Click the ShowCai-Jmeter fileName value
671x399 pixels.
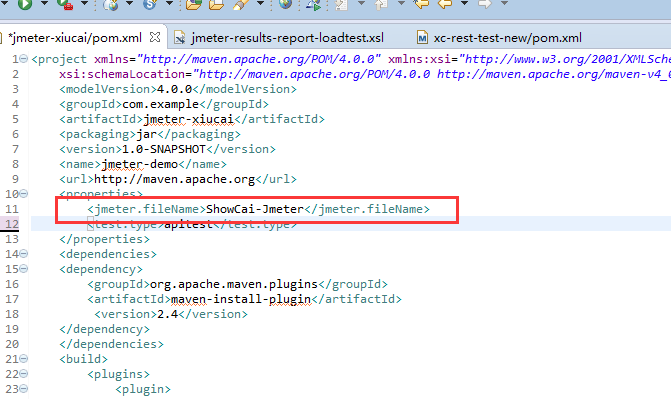[255, 209]
